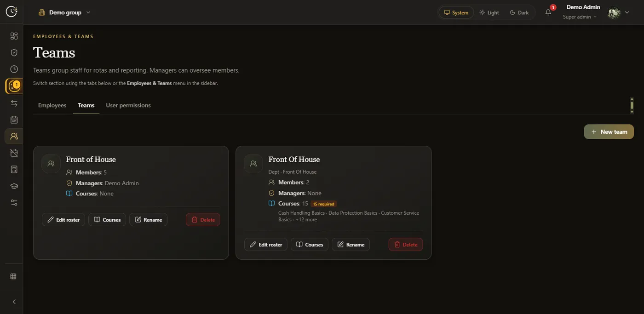Click 'Members: 2' text
The image size is (644, 314).
coord(294,183)
